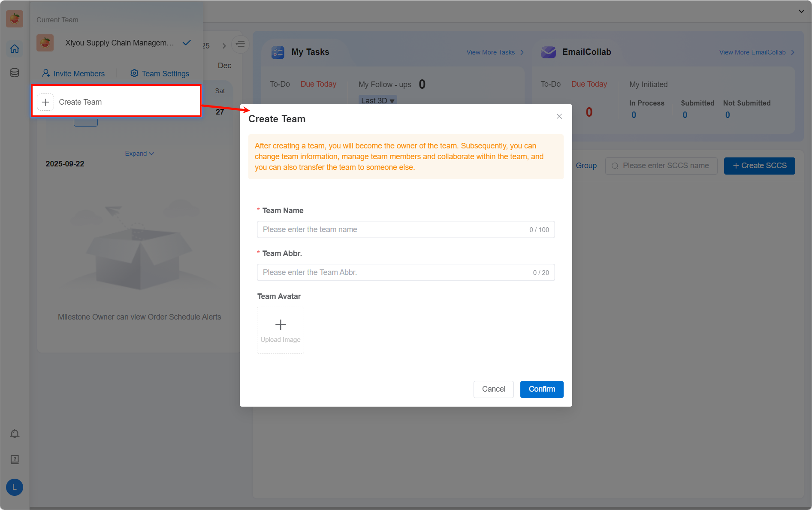This screenshot has width=812, height=510.
Task: Open the notification bell icon
Action: [x=15, y=434]
